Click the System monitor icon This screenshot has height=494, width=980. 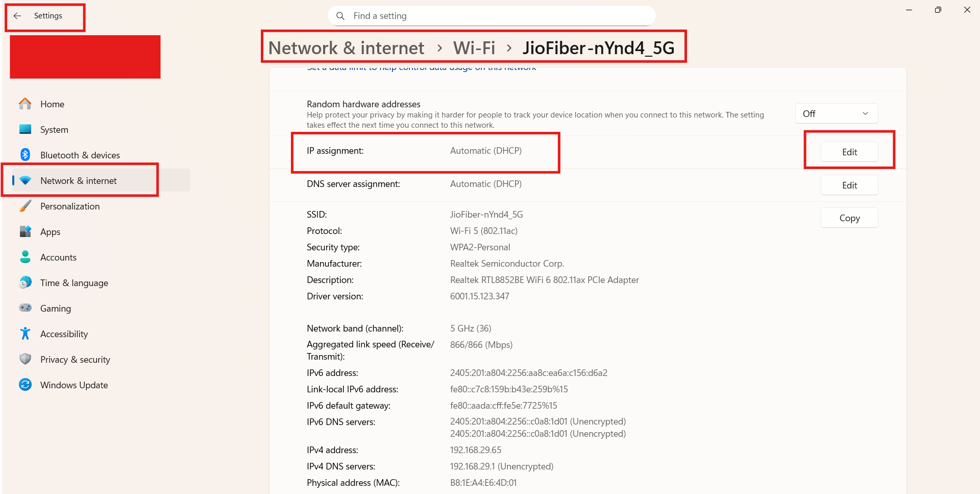click(x=25, y=129)
